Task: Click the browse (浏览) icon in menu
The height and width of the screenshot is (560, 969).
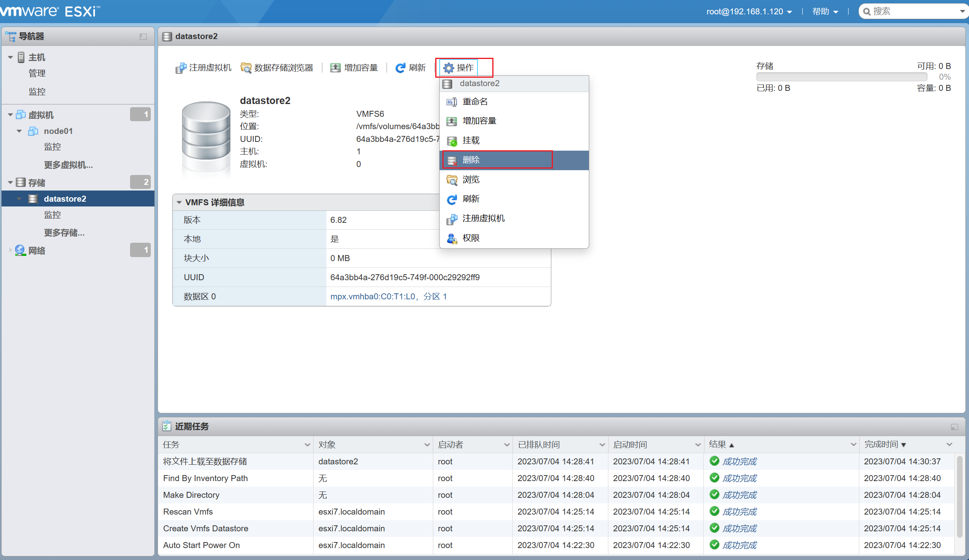Action: (x=452, y=180)
